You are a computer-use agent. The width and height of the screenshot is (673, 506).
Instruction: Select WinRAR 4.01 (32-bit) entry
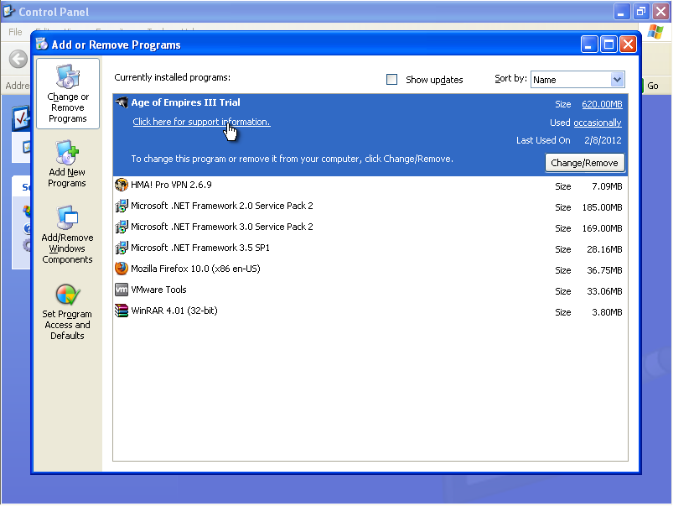pyautogui.click(x=370, y=312)
